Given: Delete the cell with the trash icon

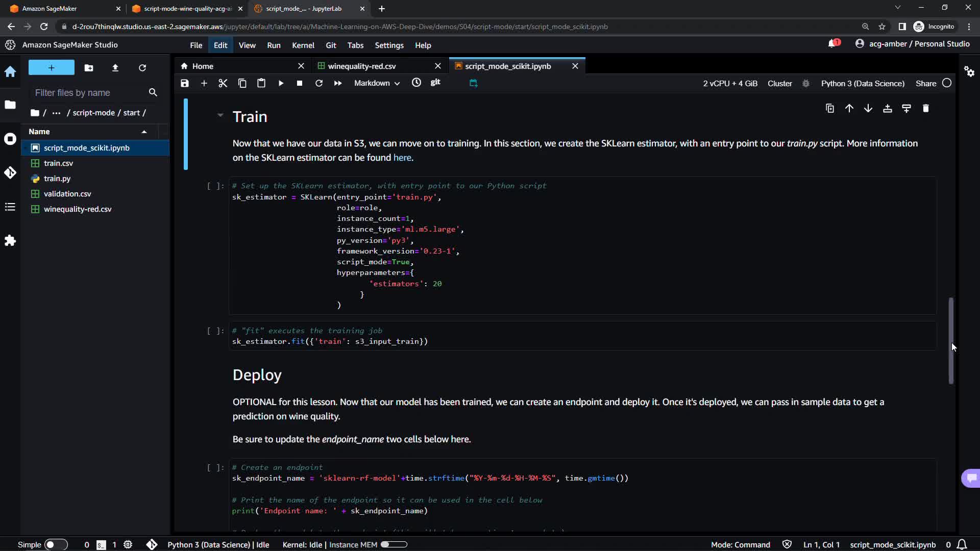Looking at the screenshot, I should coord(925,108).
